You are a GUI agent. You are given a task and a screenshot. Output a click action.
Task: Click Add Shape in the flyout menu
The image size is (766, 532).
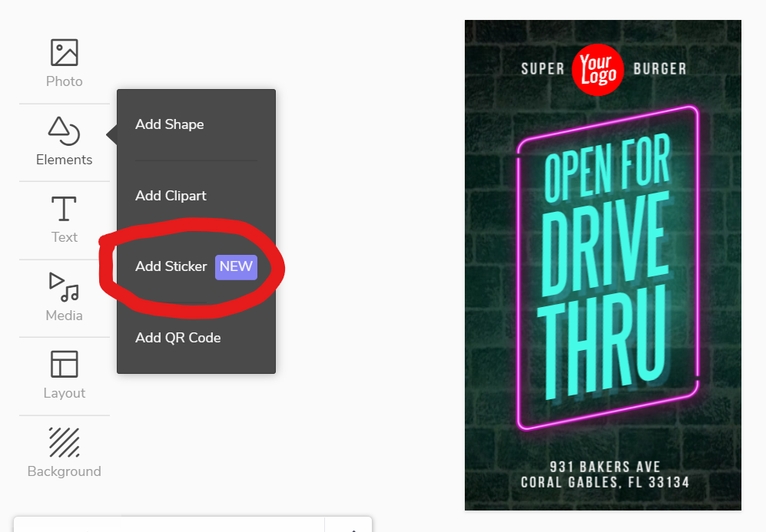coord(170,124)
